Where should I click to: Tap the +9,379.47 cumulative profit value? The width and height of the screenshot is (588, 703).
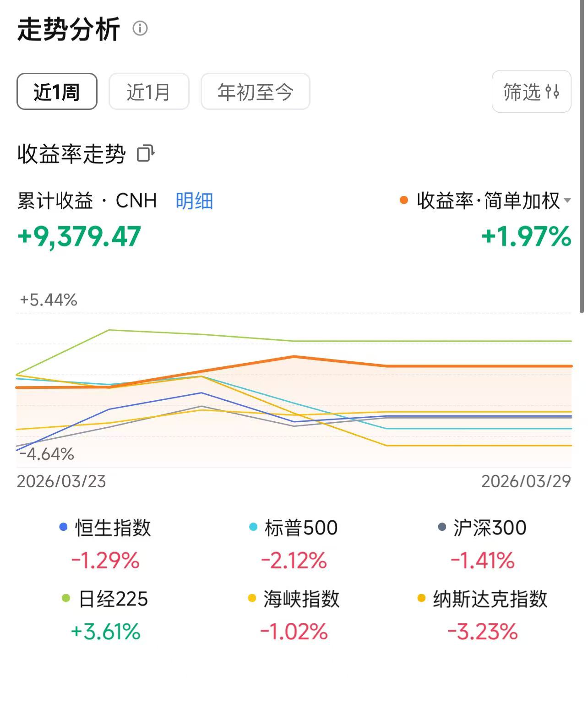tap(79, 237)
